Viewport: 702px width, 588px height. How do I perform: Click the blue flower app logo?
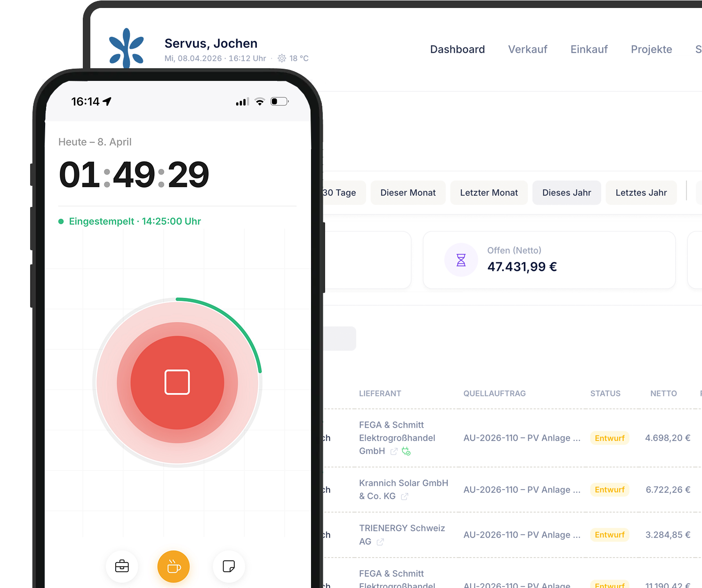point(126,48)
